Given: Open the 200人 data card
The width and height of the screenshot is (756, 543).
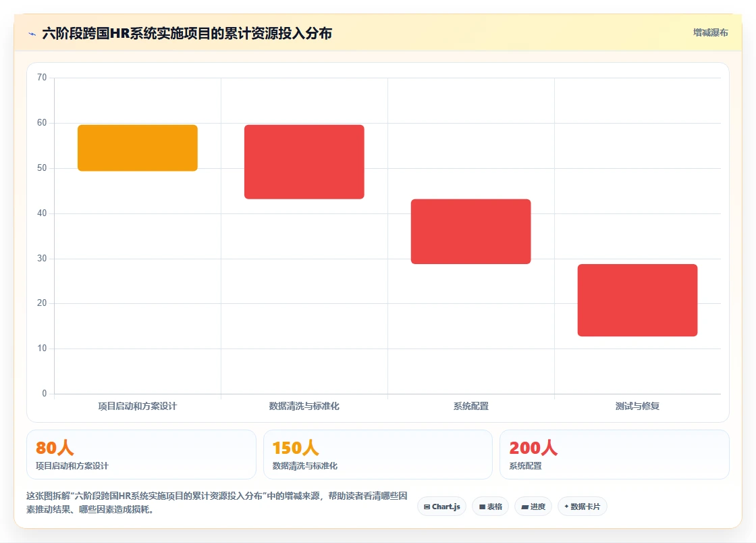Looking at the screenshot, I should [615, 455].
